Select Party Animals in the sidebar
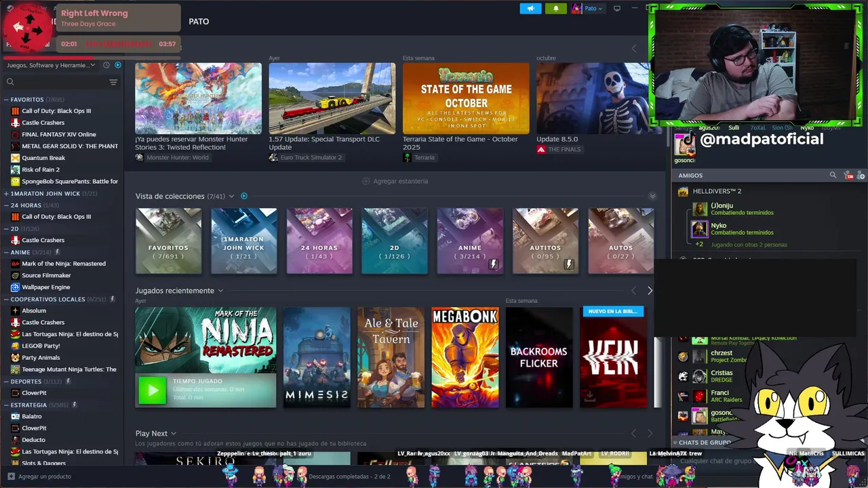 coord(41,358)
